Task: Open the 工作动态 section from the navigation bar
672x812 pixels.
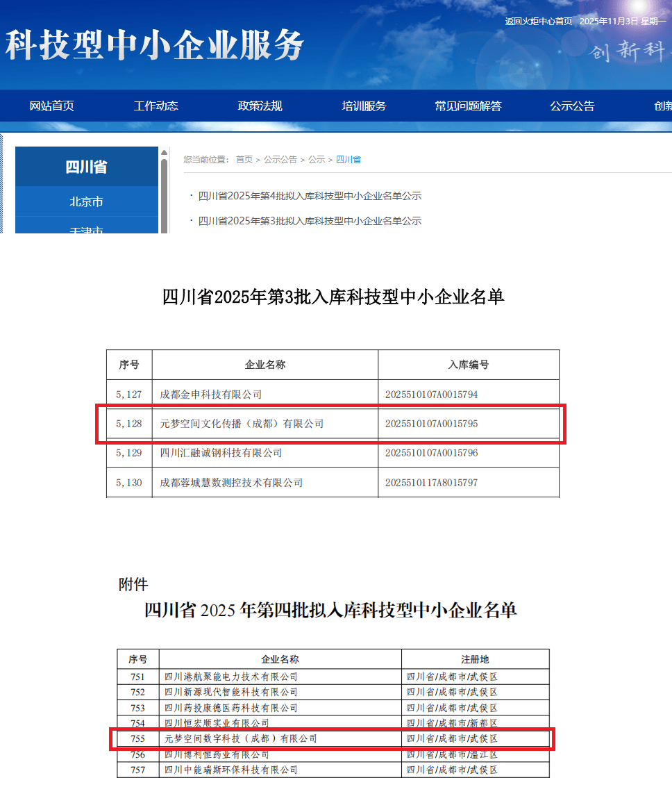Action: tap(156, 106)
